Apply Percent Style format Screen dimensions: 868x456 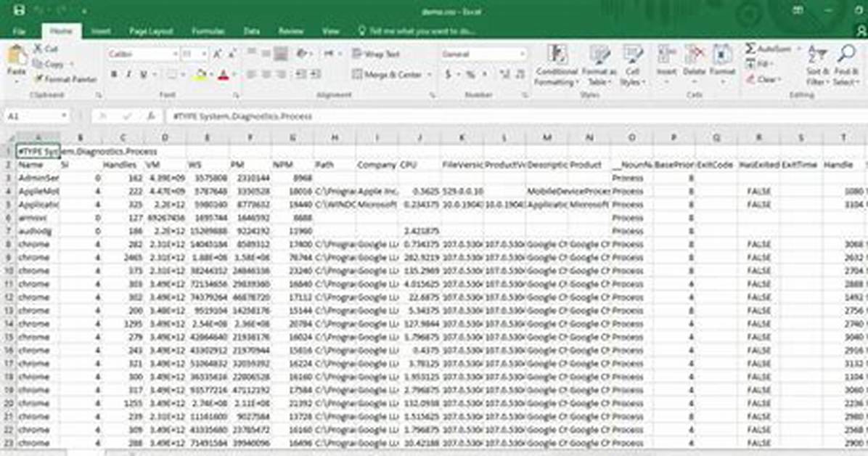(x=470, y=74)
